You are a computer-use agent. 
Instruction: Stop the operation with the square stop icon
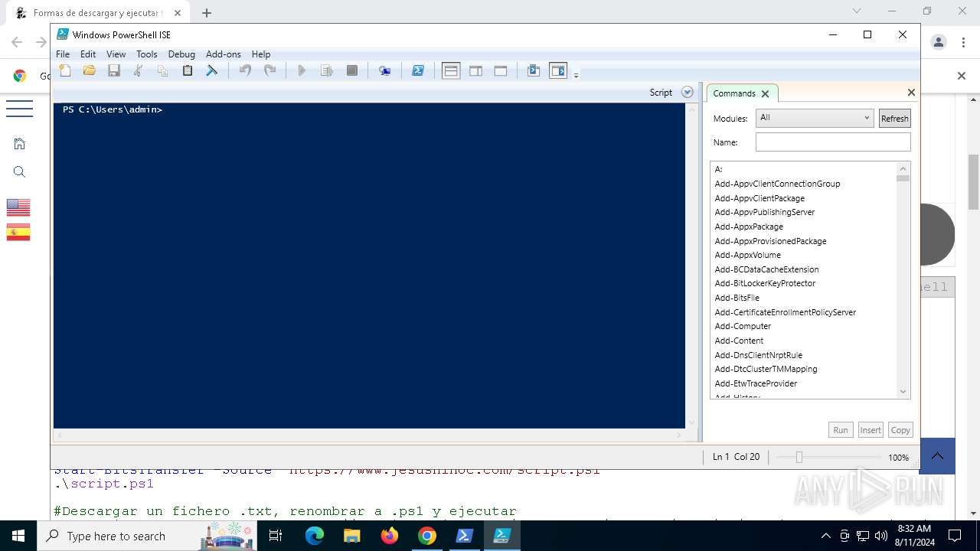coord(352,70)
